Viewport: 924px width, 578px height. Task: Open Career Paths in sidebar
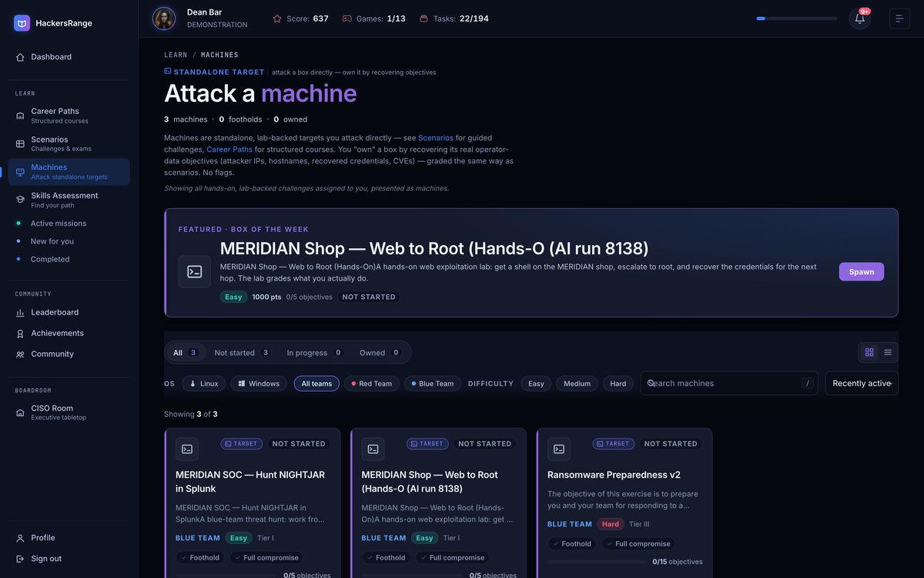(69, 116)
